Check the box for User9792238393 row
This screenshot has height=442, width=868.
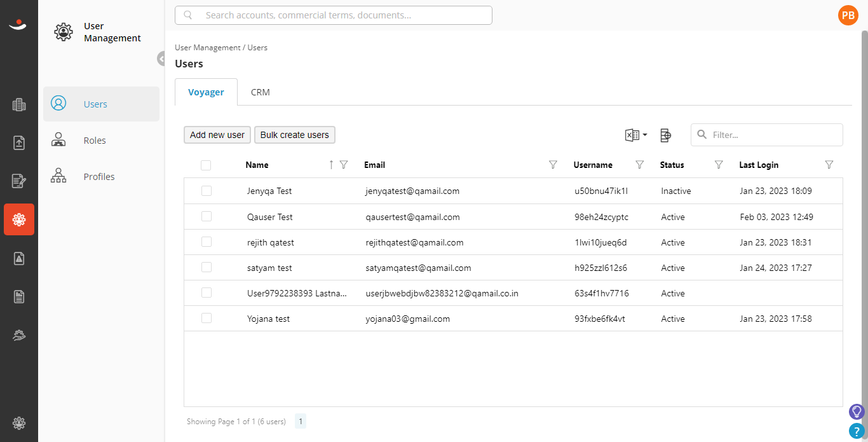(207, 293)
